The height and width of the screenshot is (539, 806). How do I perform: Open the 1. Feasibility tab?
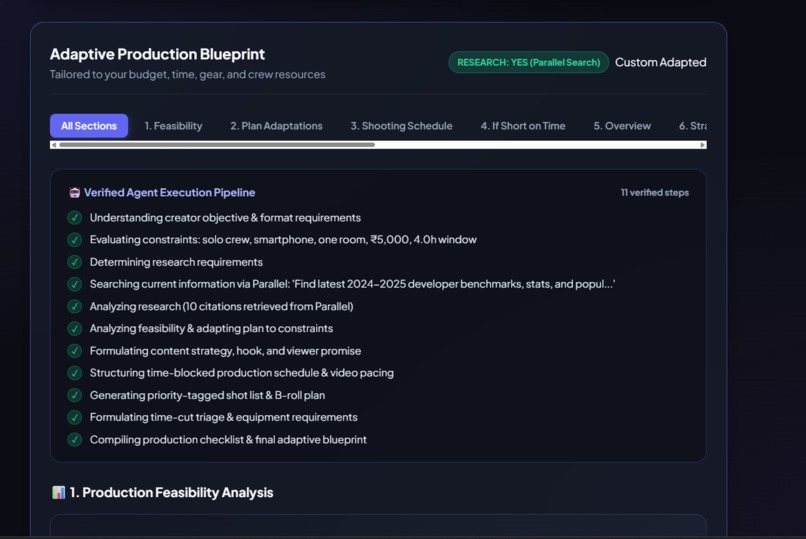173,126
